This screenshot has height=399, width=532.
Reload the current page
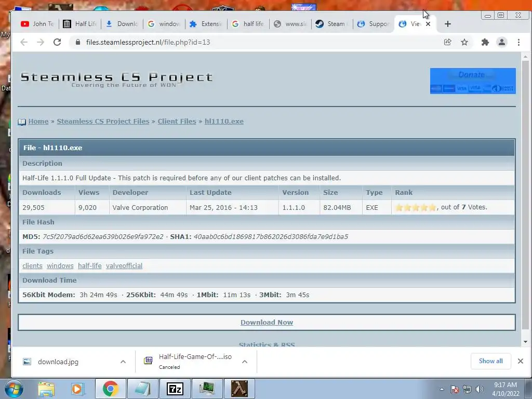(57, 42)
